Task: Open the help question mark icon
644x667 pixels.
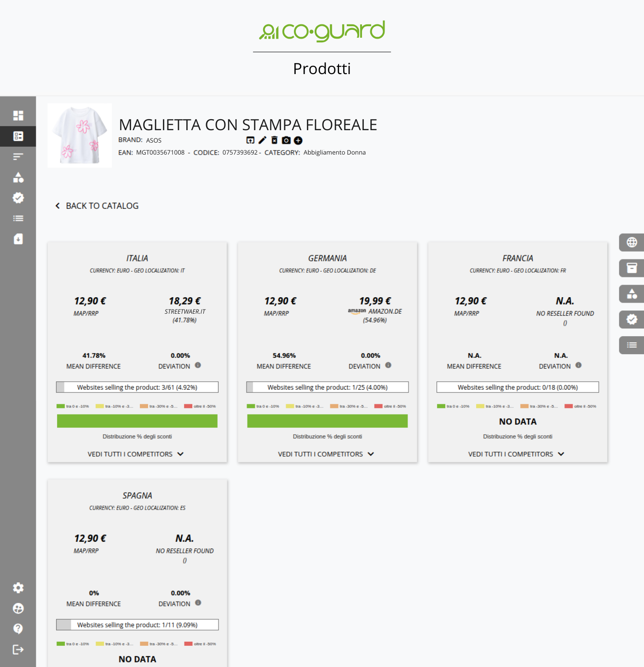Action: point(18,629)
